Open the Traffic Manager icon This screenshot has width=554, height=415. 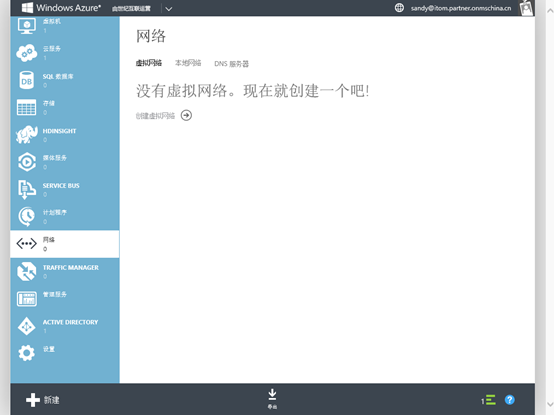[x=26, y=271]
